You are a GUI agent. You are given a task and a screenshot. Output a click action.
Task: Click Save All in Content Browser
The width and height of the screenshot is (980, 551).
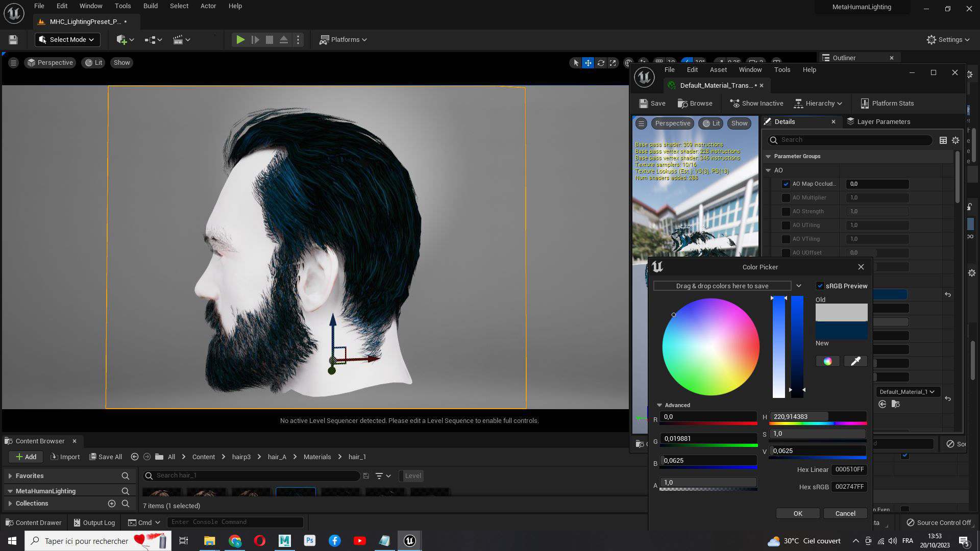tap(106, 457)
